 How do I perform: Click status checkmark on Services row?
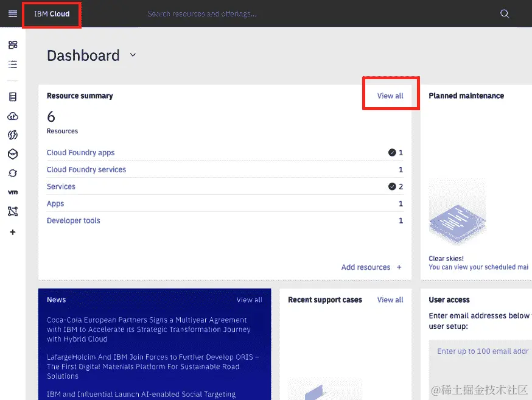[392, 186]
